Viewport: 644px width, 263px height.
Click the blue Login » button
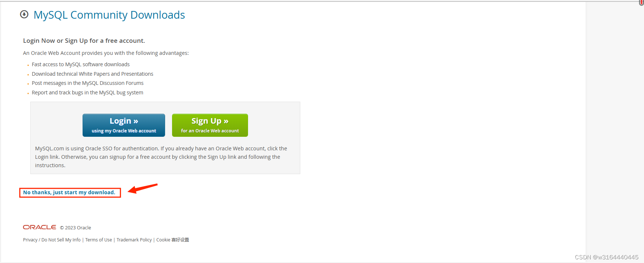[x=124, y=125]
